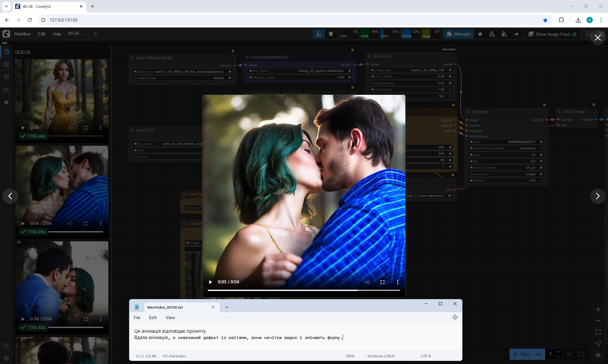Image resolution: width=608 pixels, height=364 pixels.
Task: Open the queue history sidebar icon
Action: coord(6,52)
